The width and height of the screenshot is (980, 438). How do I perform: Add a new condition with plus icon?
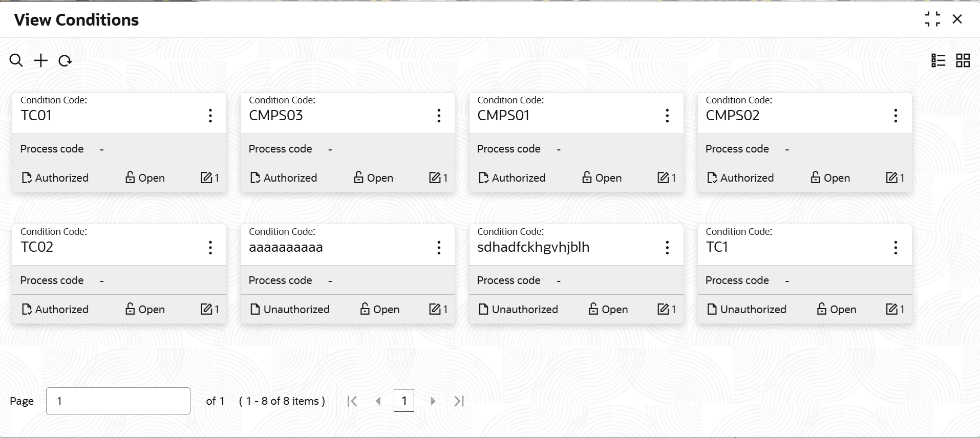coord(40,61)
